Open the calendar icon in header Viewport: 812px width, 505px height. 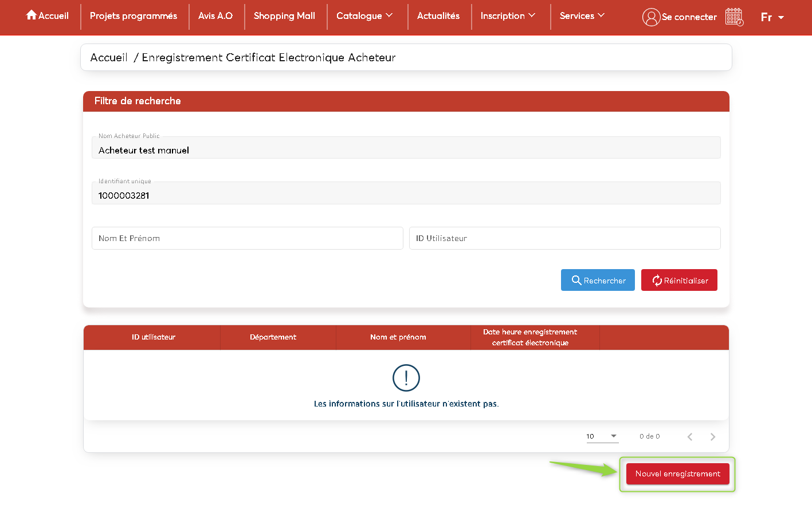tap(734, 17)
